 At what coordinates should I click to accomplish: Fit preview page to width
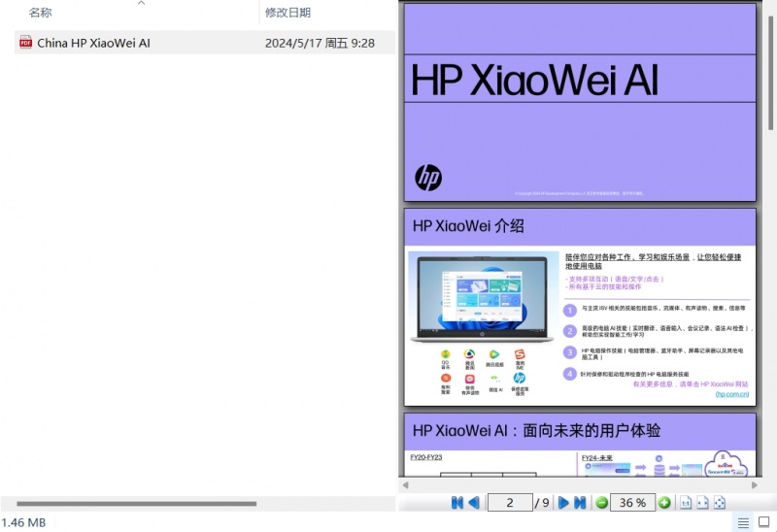pos(702,503)
